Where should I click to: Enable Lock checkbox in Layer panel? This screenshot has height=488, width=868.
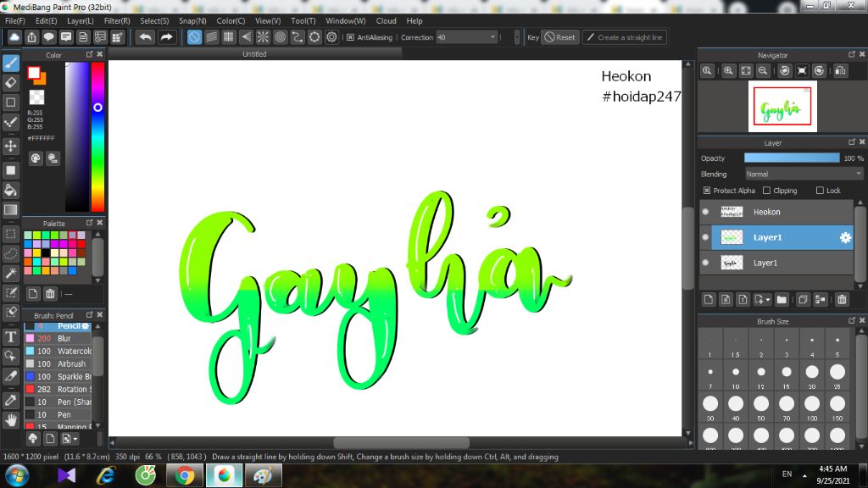coord(820,191)
